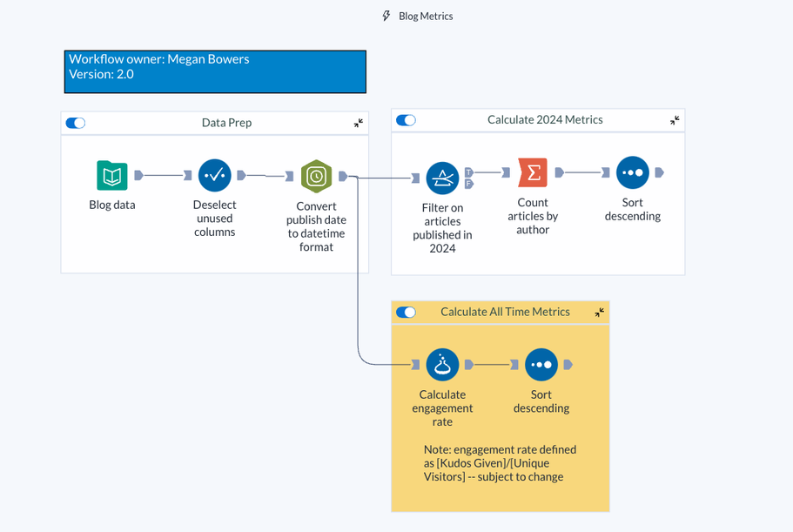Select the Convert publish date DateTime tool
Screen dimensions: 793x532
(316, 176)
